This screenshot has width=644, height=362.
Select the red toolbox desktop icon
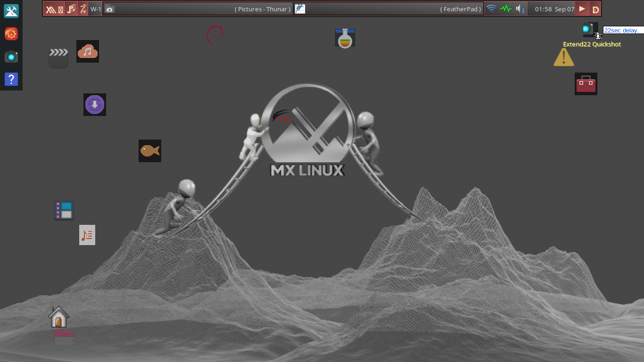pos(586,84)
